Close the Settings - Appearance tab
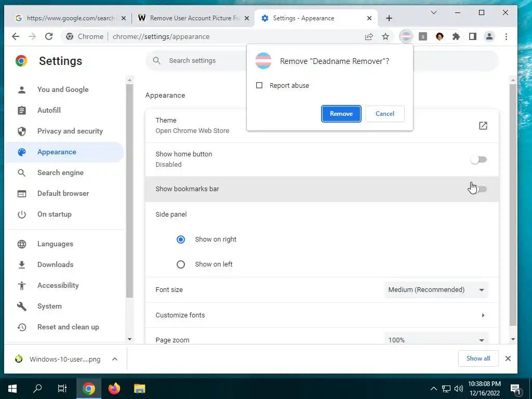The height and width of the screenshot is (399, 532). [x=369, y=18]
